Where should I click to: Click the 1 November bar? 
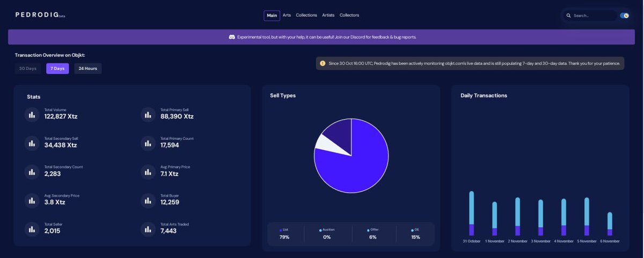pos(495,219)
